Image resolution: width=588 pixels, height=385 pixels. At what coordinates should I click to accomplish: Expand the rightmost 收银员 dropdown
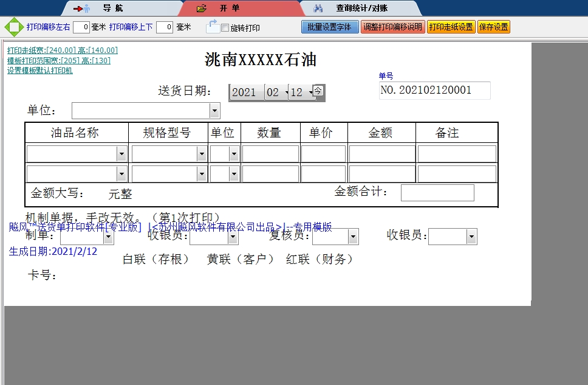(x=471, y=237)
